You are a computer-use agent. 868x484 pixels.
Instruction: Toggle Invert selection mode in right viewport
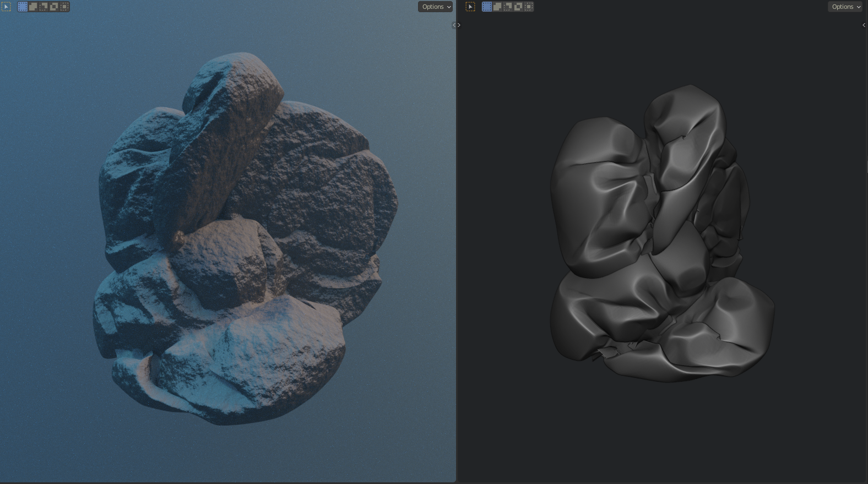[x=518, y=7]
